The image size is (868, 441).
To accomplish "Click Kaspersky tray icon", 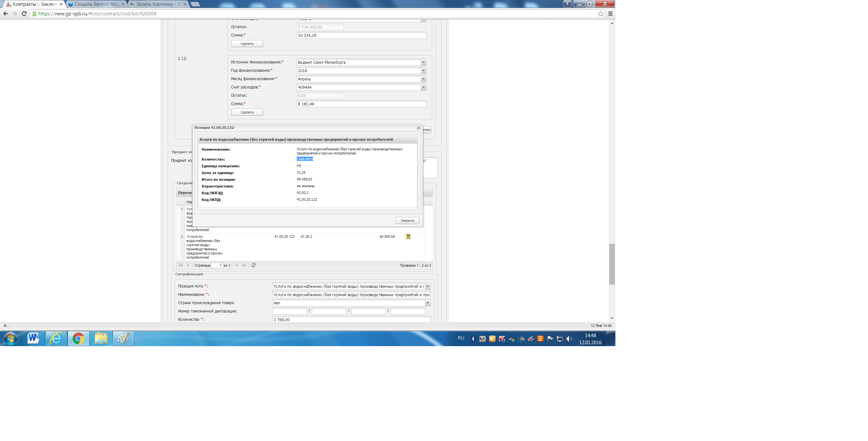I will coord(502,339).
